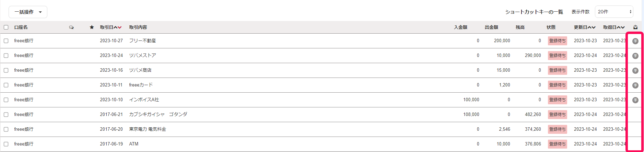
Task: Click the comment bubble column header icon
Action: (71, 27)
